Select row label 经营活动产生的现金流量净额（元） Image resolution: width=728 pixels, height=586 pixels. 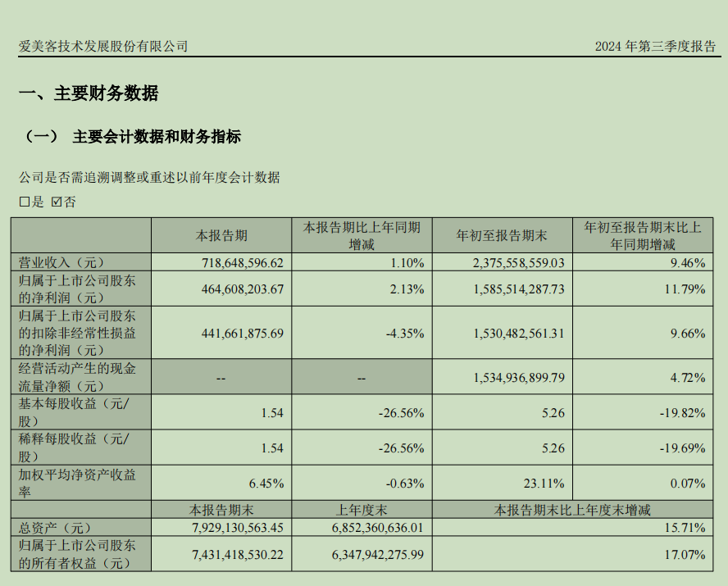point(77,377)
